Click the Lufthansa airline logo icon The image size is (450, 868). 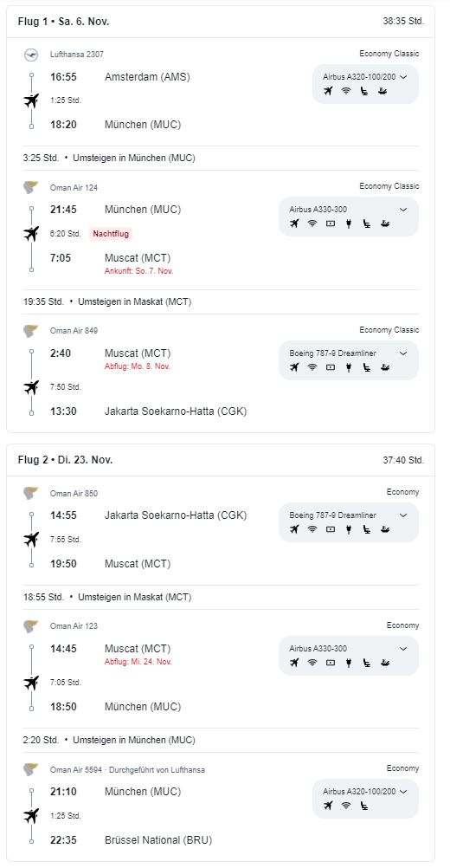click(x=31, y=55)
